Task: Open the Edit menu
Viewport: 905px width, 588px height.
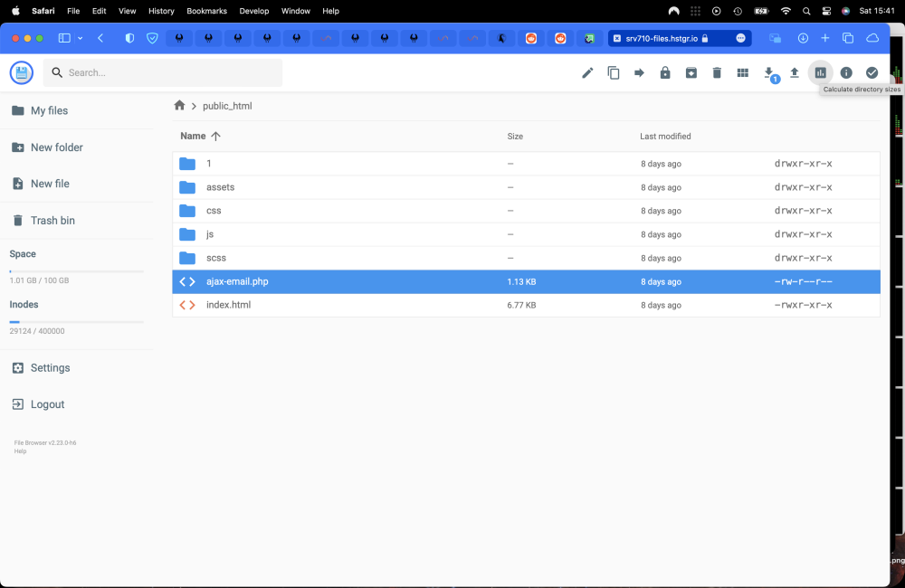Action: (x=100, y=11)
